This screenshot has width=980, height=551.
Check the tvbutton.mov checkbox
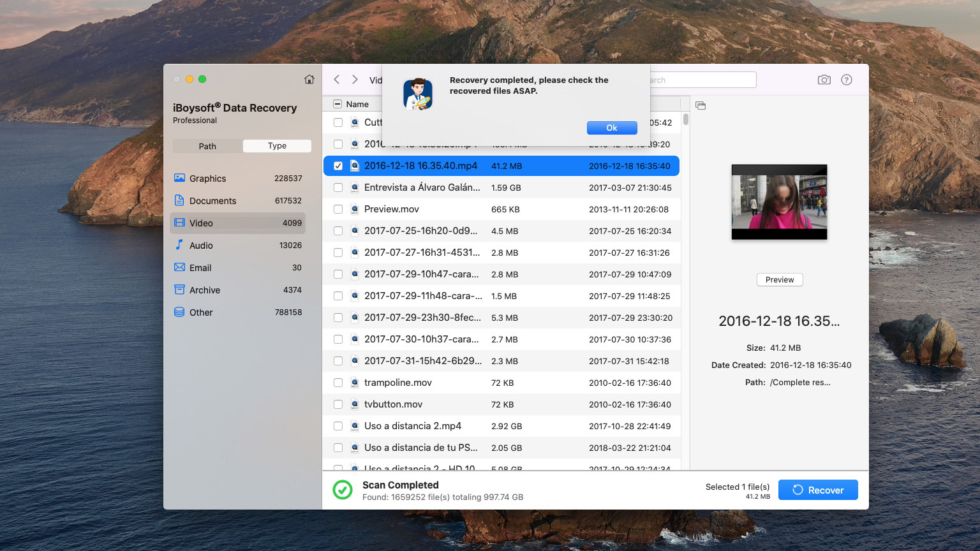(x=338, y=404)
